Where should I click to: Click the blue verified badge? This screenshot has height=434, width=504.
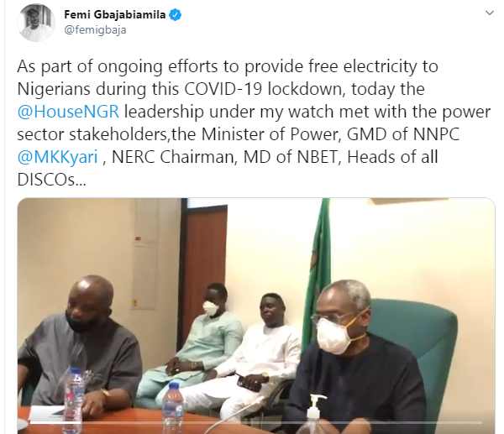pyautogui.click(x=176, y=15)
